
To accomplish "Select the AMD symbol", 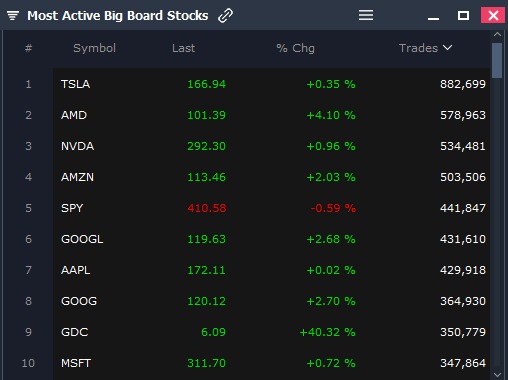I will tap(74, 115).
